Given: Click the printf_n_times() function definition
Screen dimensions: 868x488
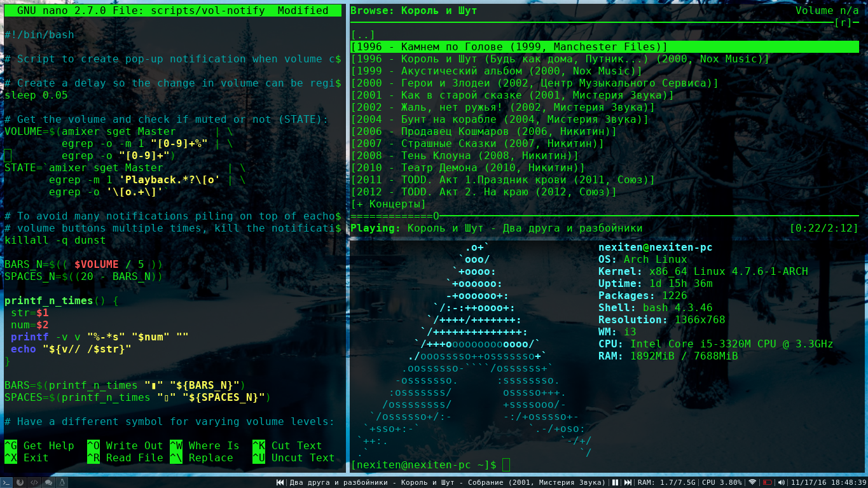Looking at the screenshot, I should point(62,301).
